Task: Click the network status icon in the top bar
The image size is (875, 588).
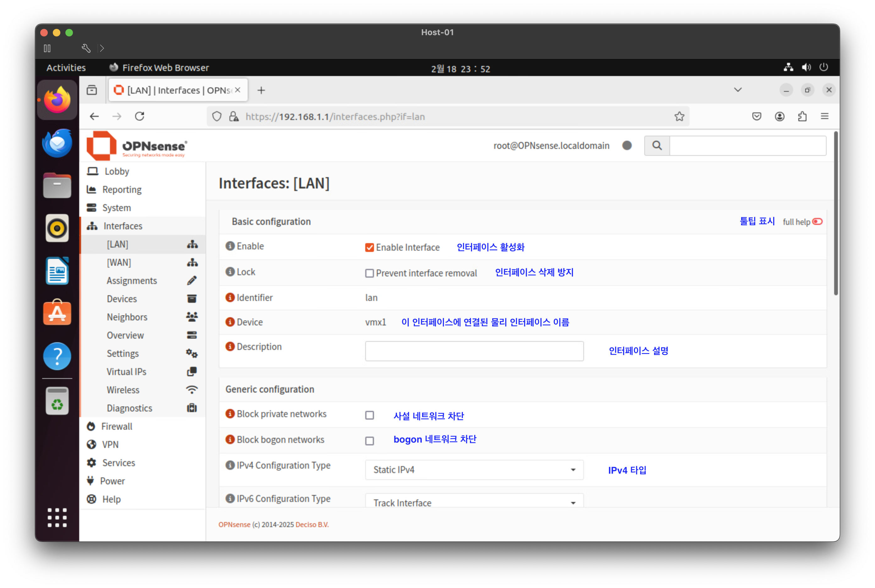Action: (788, 68)
